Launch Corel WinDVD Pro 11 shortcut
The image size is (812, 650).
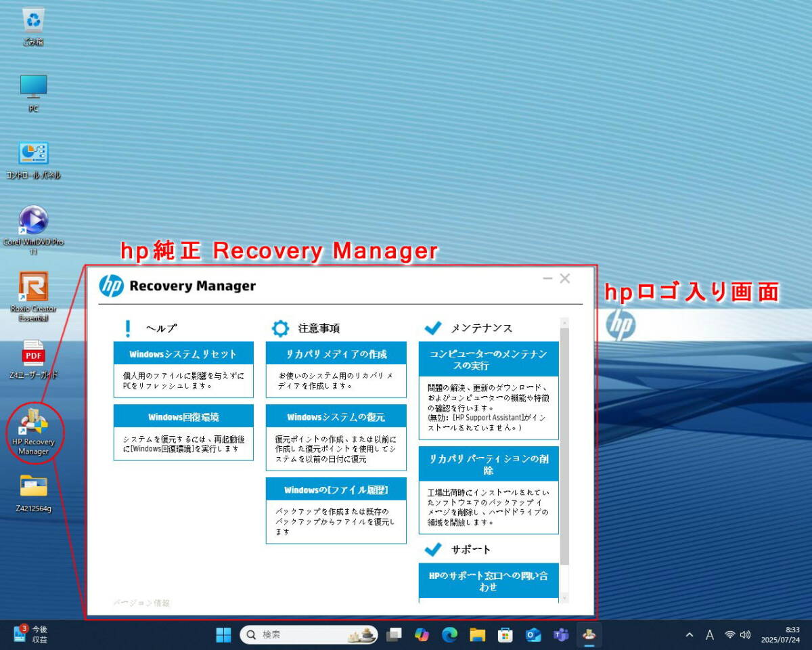[x=33, y=230]
